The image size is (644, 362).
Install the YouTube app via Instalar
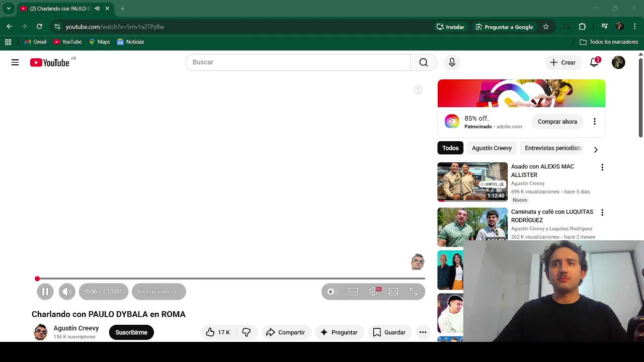point(451,27)
